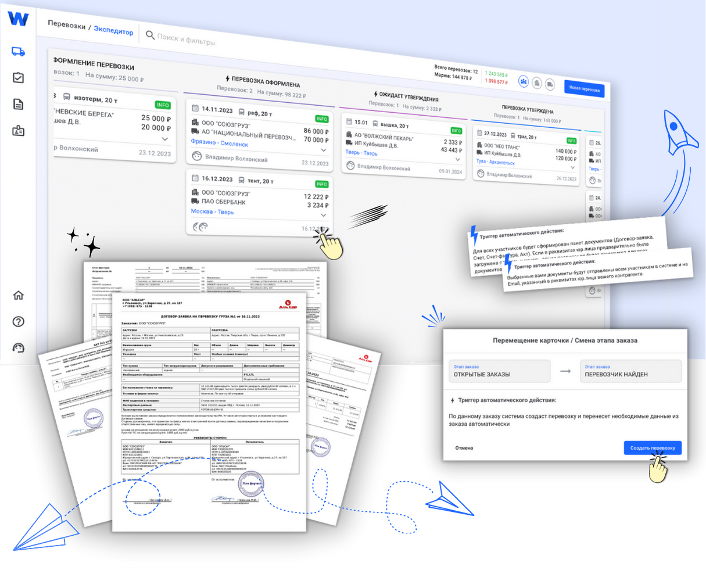
Task: Expand the Москва - Тверь card chevron
Action: click(x=324, y=215)
